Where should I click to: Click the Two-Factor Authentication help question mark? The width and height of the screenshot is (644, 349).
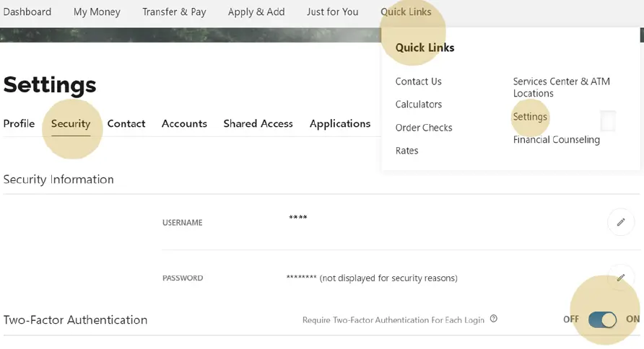(x=494, y=319)
